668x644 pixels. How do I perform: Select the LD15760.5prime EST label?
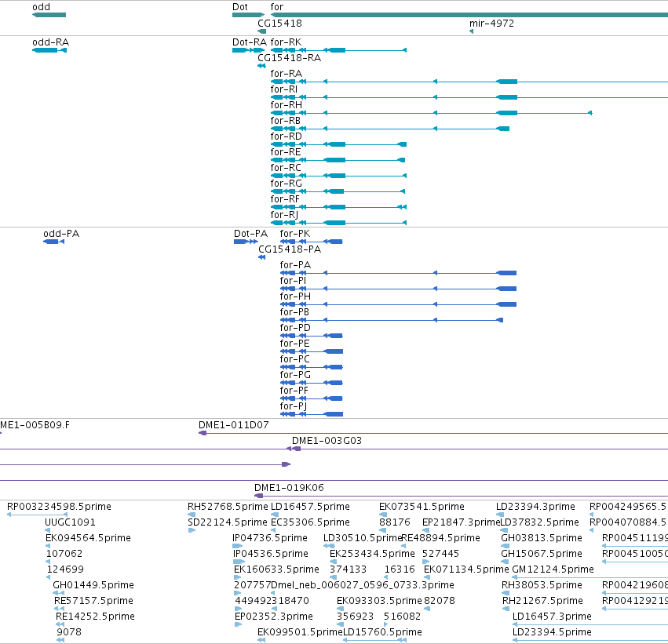382,632
